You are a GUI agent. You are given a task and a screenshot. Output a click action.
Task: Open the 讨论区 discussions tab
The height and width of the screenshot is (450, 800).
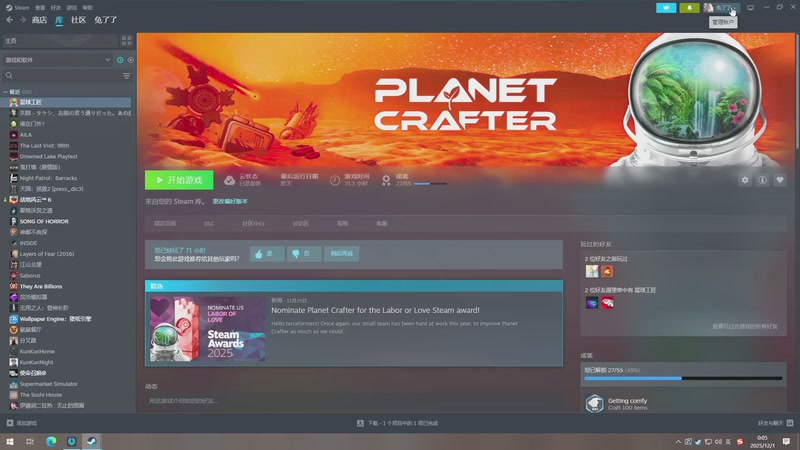coord(301,223)
